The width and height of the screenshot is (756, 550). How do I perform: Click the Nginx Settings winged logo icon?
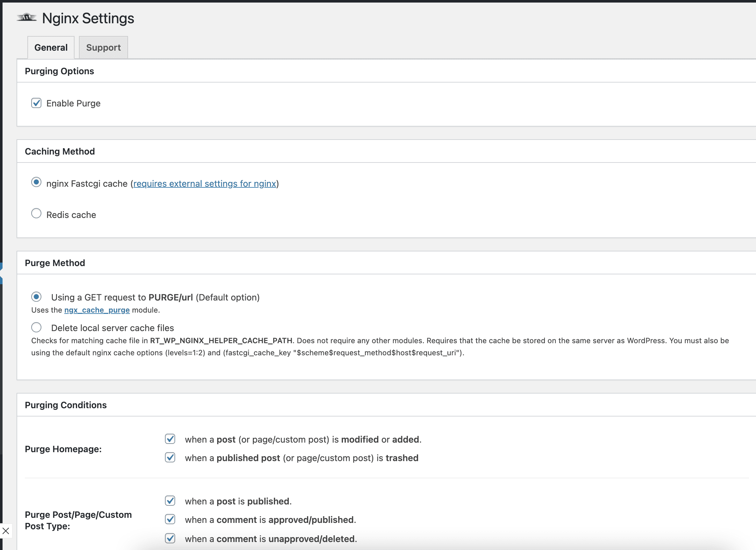27,18
